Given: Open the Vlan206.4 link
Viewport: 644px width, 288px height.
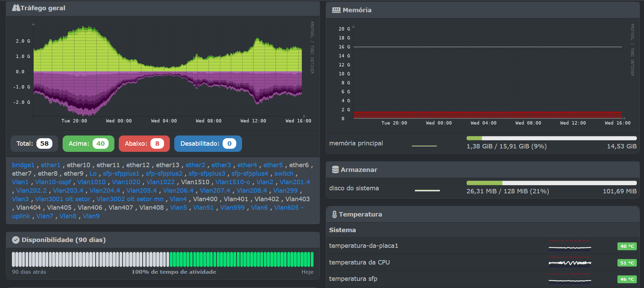Looking at the screenshot, I should coord(178,191).
